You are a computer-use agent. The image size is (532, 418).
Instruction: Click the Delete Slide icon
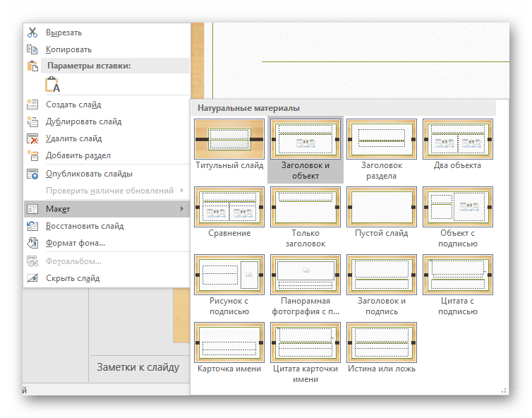click(x=32, y=138)
